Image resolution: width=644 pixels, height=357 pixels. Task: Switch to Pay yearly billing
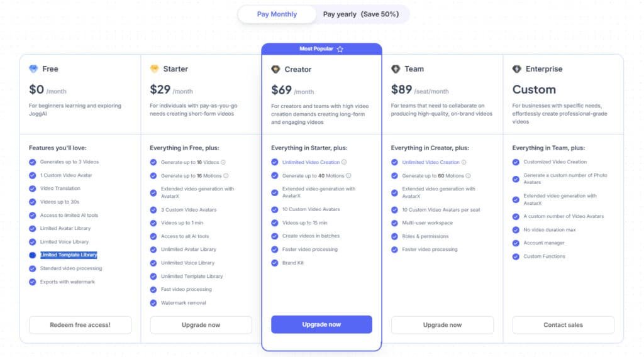pyautogui.click(x=361, y=14)
